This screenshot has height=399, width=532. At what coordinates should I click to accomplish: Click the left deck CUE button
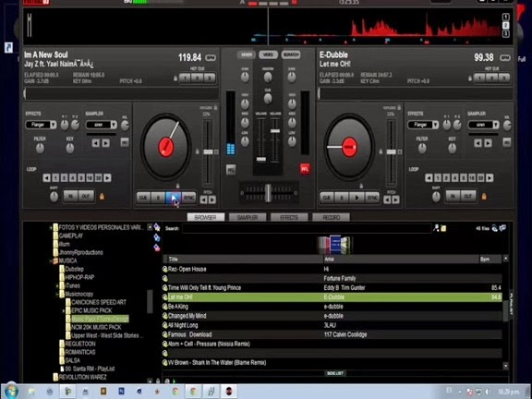143,198
